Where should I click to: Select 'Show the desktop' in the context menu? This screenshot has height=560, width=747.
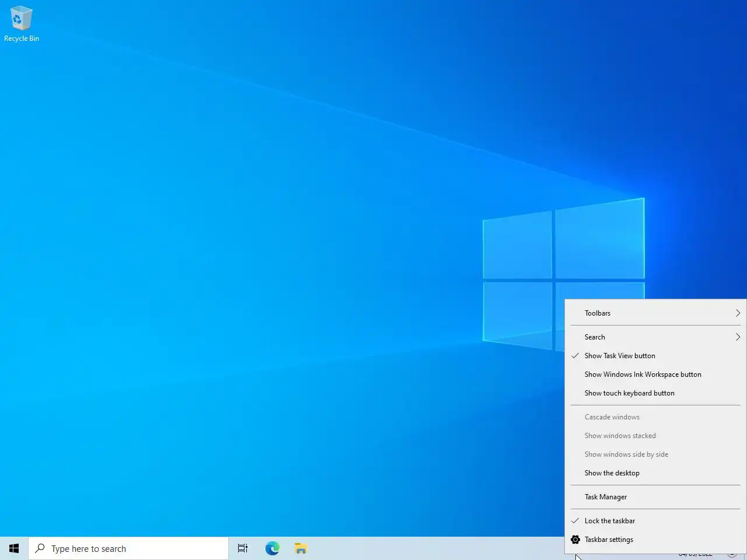point(655,473)
